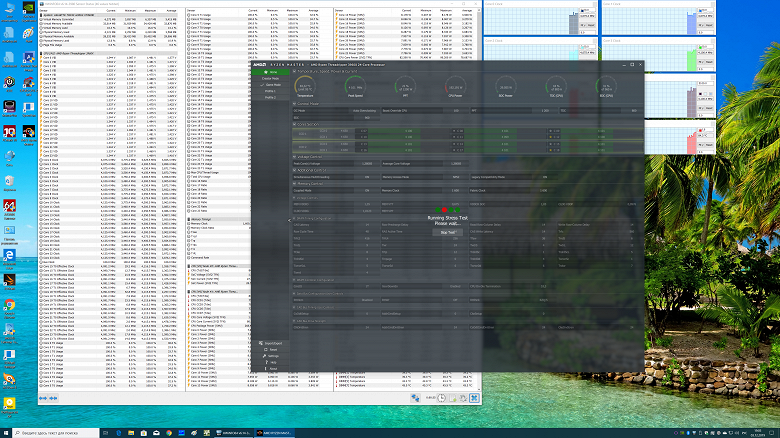The image size is (780, 438).
Task: Open the OC Mode Auto Overclocking selector
Action: click(x=364, y=110)
